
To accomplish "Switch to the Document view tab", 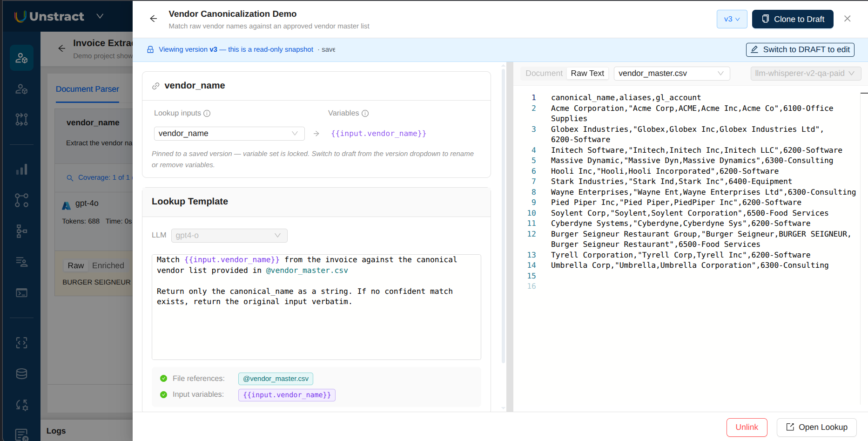I will pos(544,74).
